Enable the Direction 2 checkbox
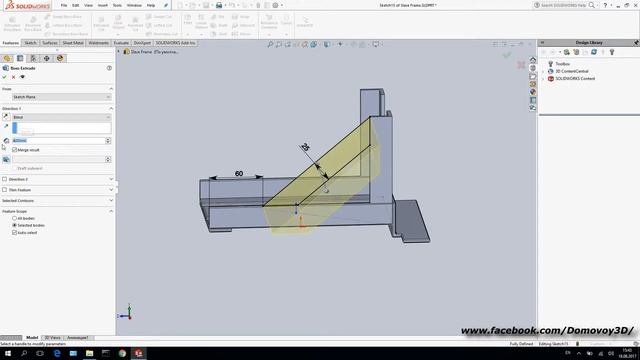The width and height of the screenshot is (640, 360). [x=4, y=179]
